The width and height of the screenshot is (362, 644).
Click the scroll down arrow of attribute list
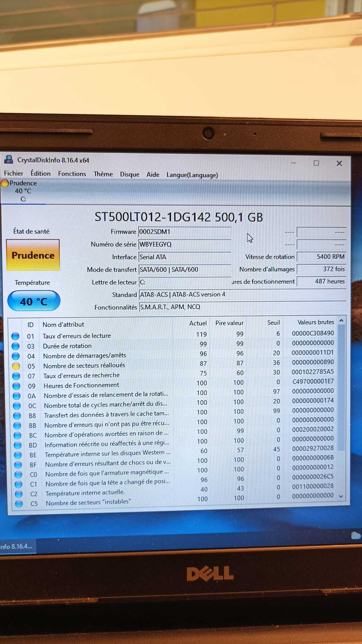click(341, 496)
